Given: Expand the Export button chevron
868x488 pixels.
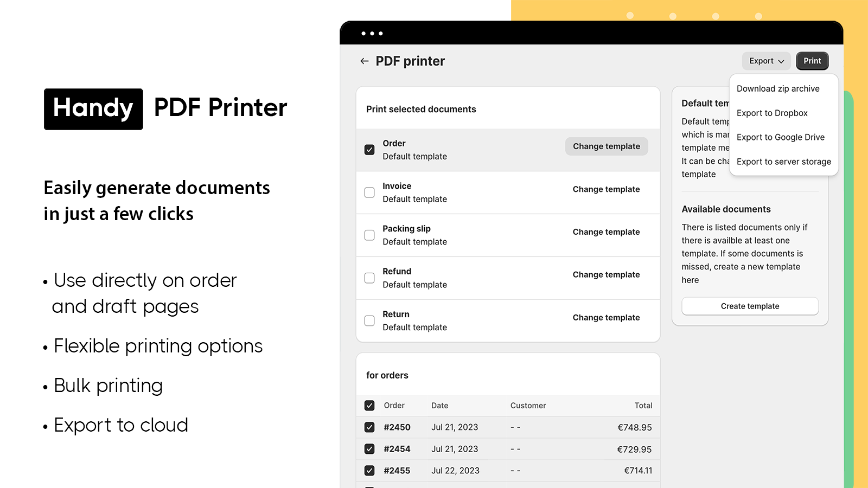Looking at the screenshot, I should coord(782,61).
